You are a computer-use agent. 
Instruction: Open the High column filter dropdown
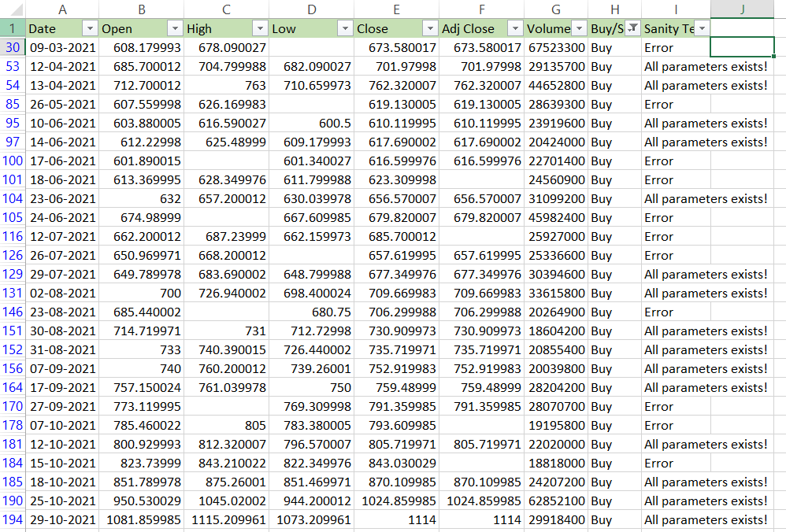coord(260,28)
